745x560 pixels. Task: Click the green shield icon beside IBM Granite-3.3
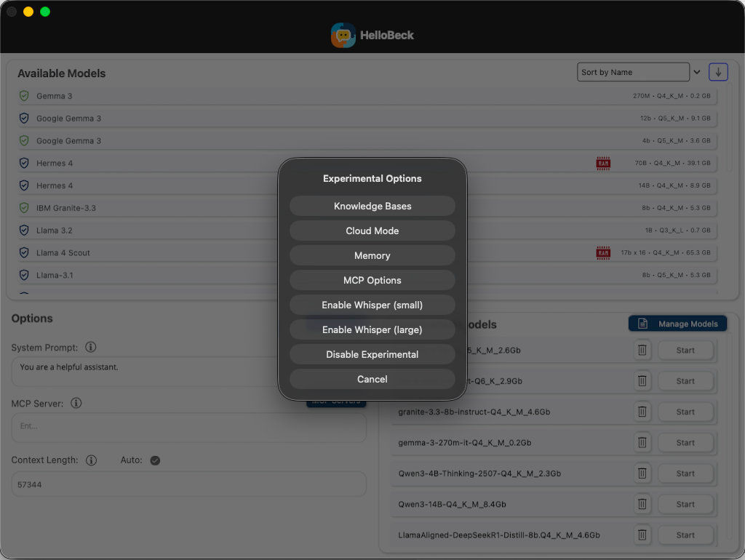click(x=24, y=208)
